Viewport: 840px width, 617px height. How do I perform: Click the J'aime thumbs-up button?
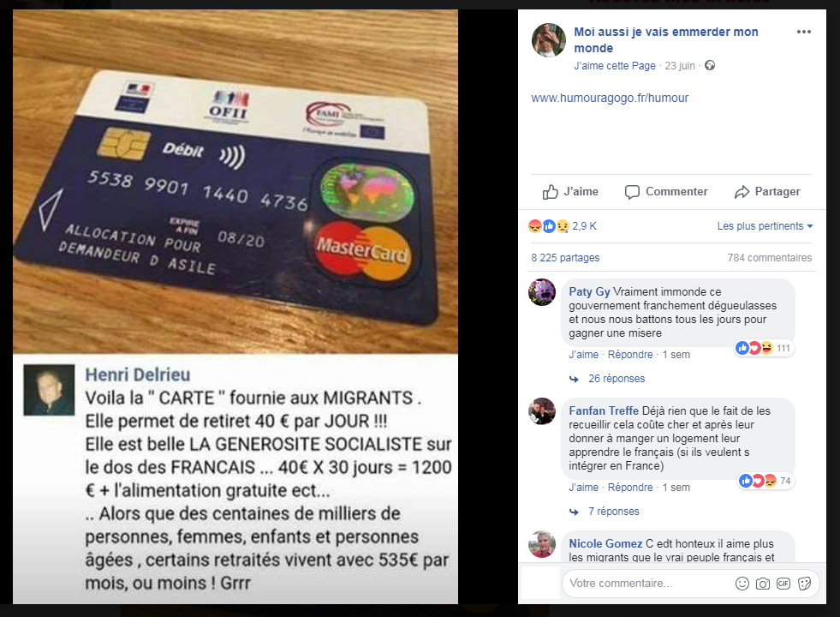[x=570, y=191]
